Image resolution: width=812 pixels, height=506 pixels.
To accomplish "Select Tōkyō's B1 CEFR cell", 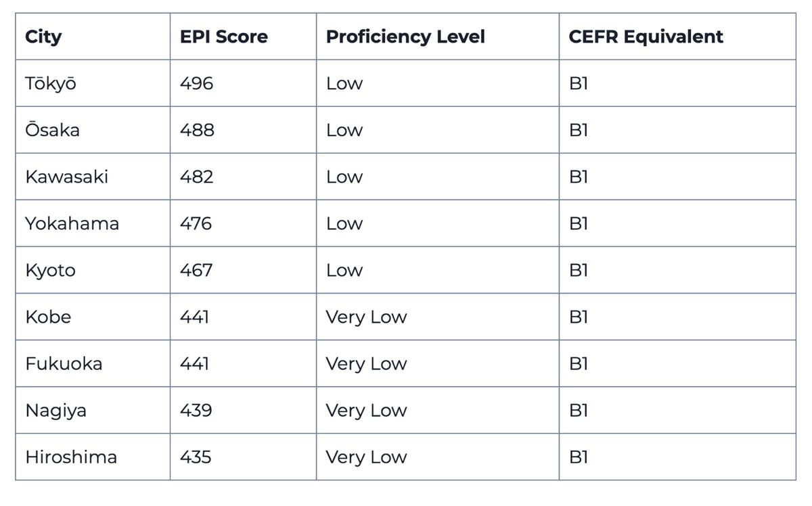I will (x=579, y=83).
